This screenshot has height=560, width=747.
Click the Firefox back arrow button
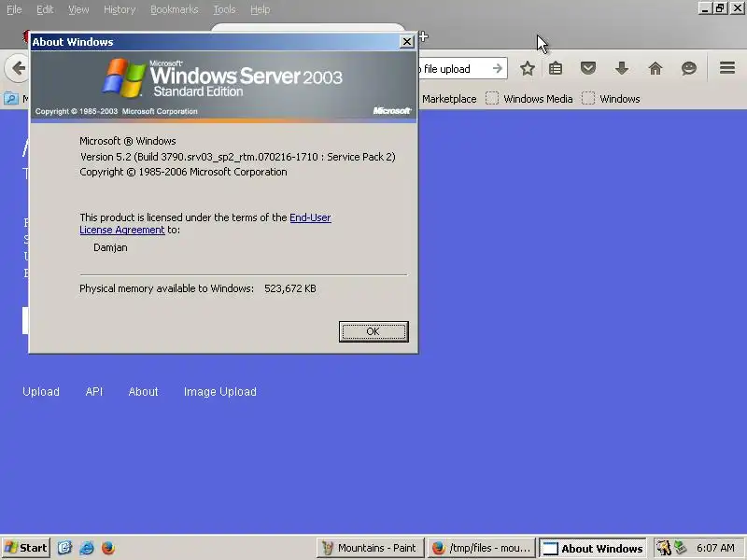coord(17,68)
